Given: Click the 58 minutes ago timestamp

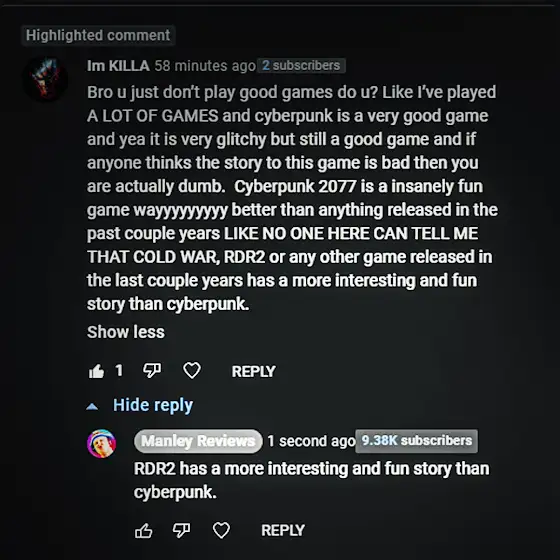Looking at the screenshot, I should pyautogui.click(x=205, y=66).
